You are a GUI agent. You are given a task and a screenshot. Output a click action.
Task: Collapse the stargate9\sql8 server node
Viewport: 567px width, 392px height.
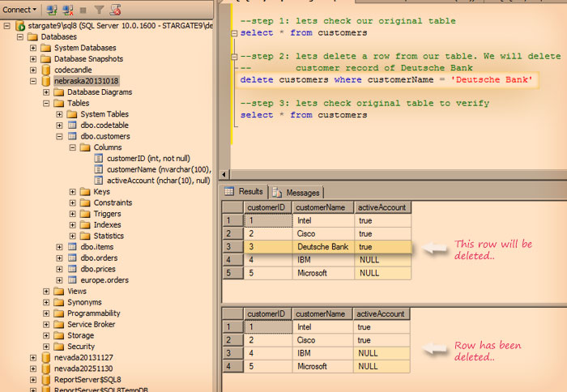point(6,26)
